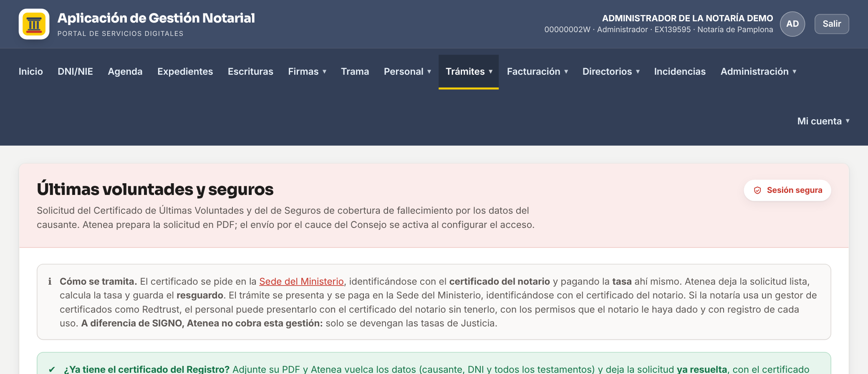Expand the Administración dropdown menu
This screenshot has width=868, height=374.
click(x=758, y=71)
